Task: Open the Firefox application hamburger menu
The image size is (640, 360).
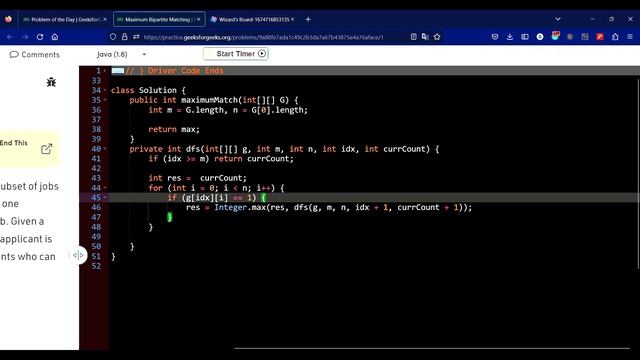Action: pyautogui.click(x=630, y=37)
